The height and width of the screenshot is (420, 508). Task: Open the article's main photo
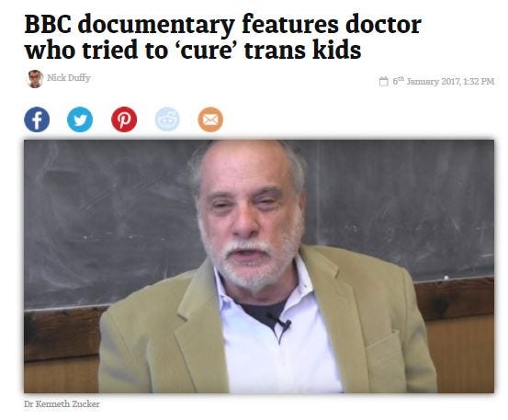tap(259, 267)
